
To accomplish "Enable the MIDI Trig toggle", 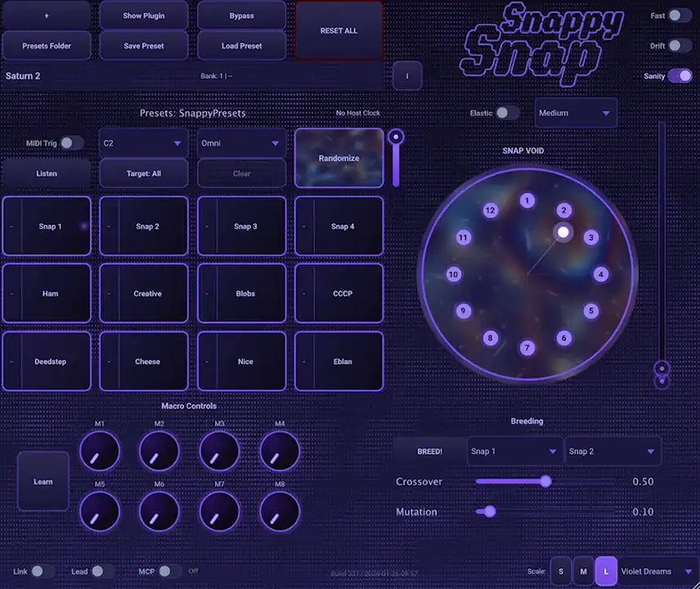I will [x=71, y=143].
